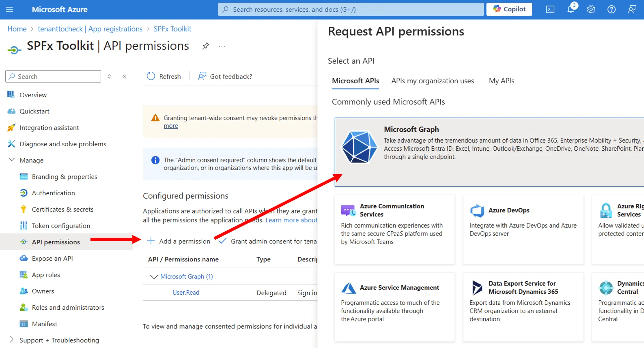Open Copilot from the top bar
This screenshot has width=644, height=348.
[509, 9]
